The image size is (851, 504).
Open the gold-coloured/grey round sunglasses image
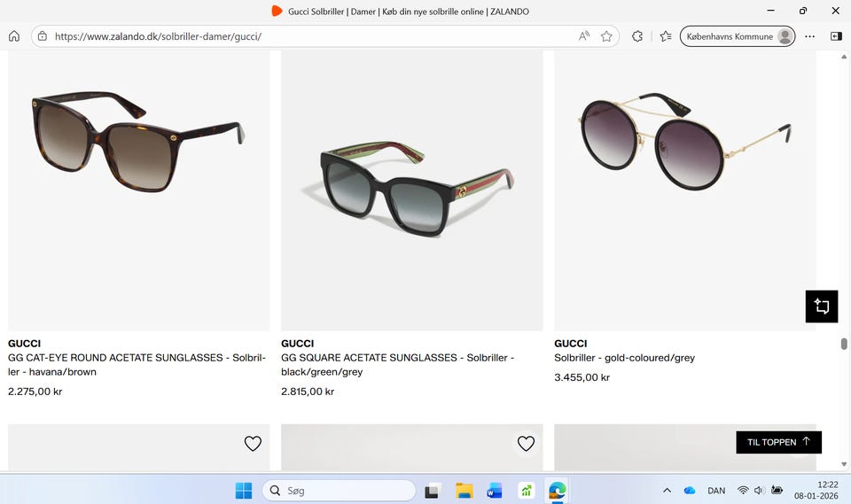pyautogui.click(x=685, y=191)
